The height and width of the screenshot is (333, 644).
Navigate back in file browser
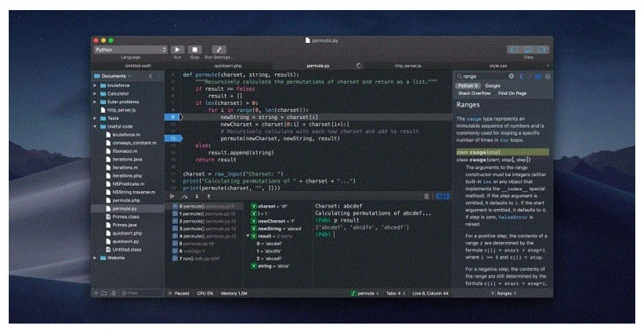coord(150,76)
